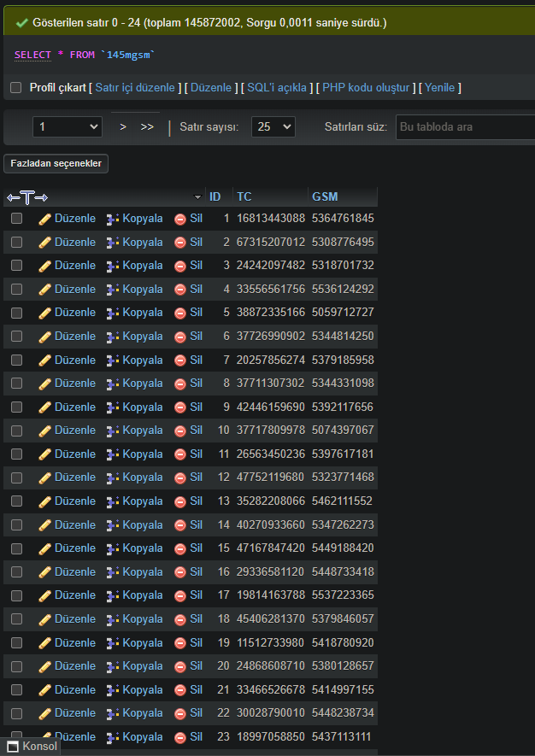535x756 pixels.
Task: Open the Konsol panel icon
Action: pos(13,747)
